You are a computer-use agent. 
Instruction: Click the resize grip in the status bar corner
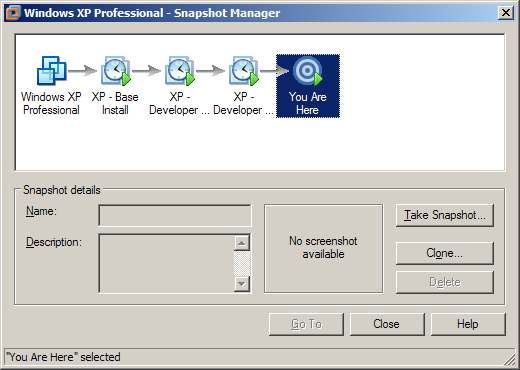(x=510, y=359)
